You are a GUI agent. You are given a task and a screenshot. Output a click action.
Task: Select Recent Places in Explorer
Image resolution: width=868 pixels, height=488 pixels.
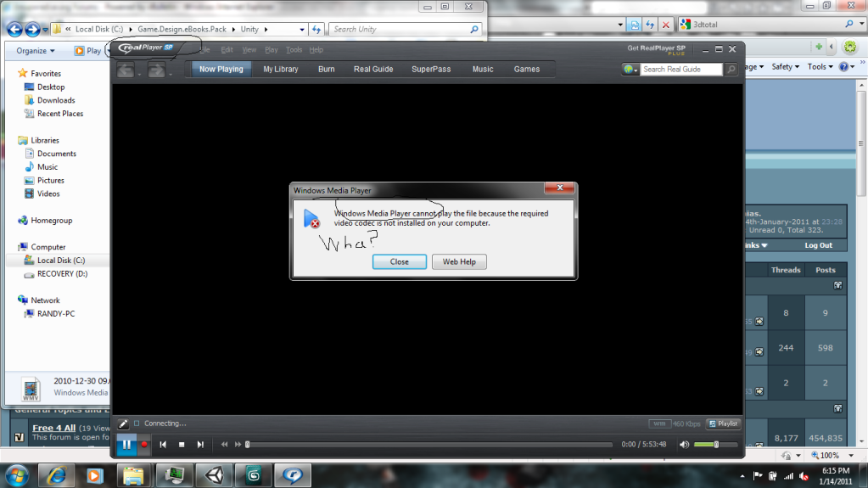pyautogui.click(x=60, y=114)
